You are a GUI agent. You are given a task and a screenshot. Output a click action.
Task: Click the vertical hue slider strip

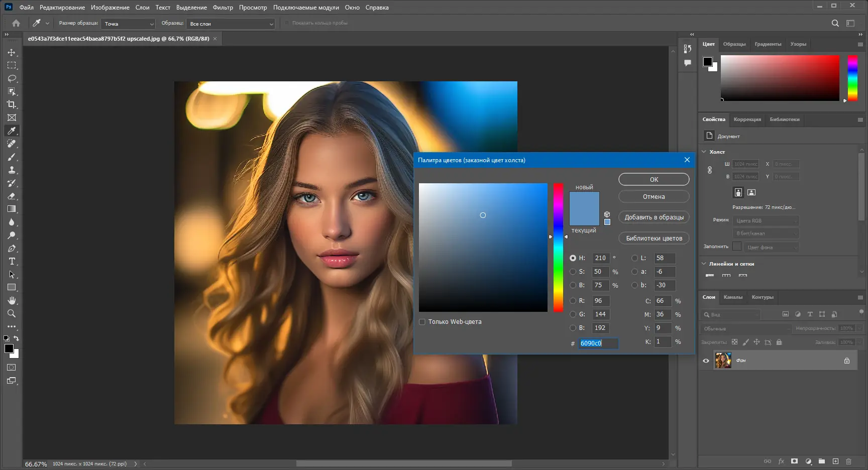coord(558,247)
